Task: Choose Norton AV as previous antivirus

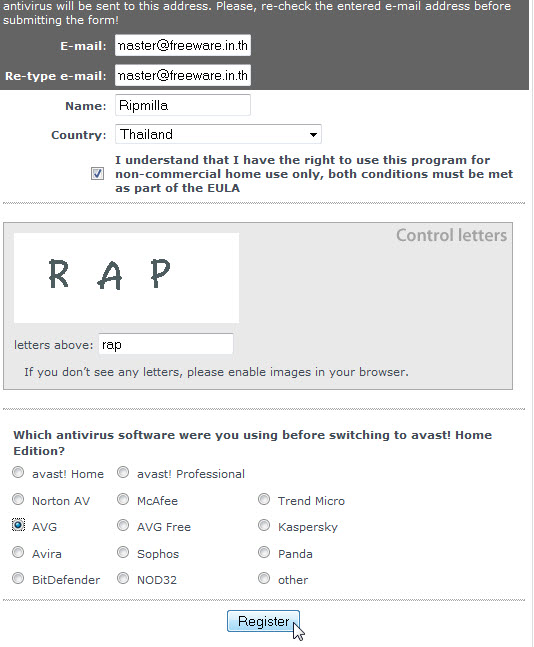Action: pos(18,499)
